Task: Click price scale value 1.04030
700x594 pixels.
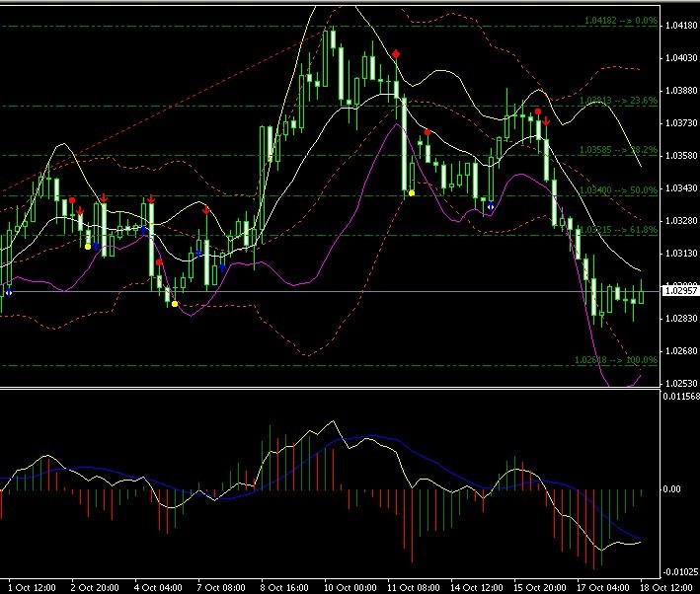Action: [681, 58]
